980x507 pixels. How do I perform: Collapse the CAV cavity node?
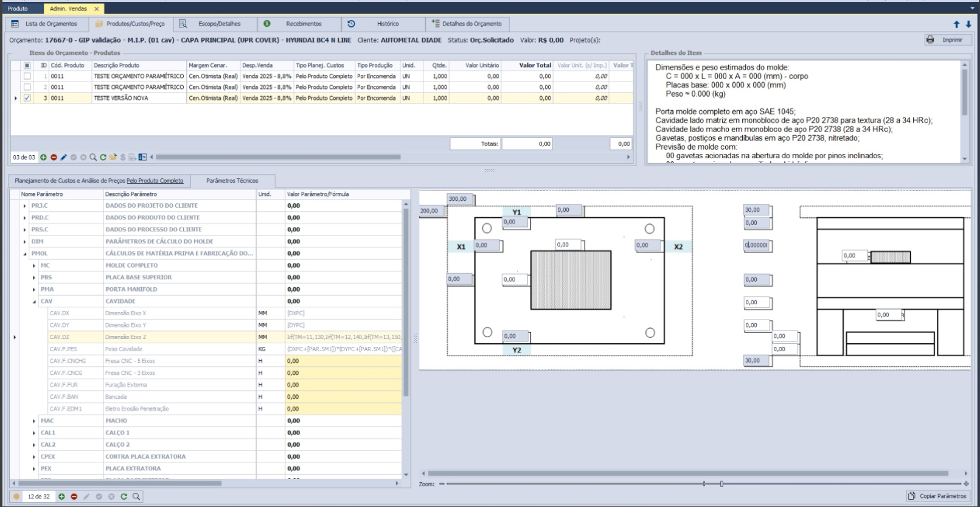[34, 301]
